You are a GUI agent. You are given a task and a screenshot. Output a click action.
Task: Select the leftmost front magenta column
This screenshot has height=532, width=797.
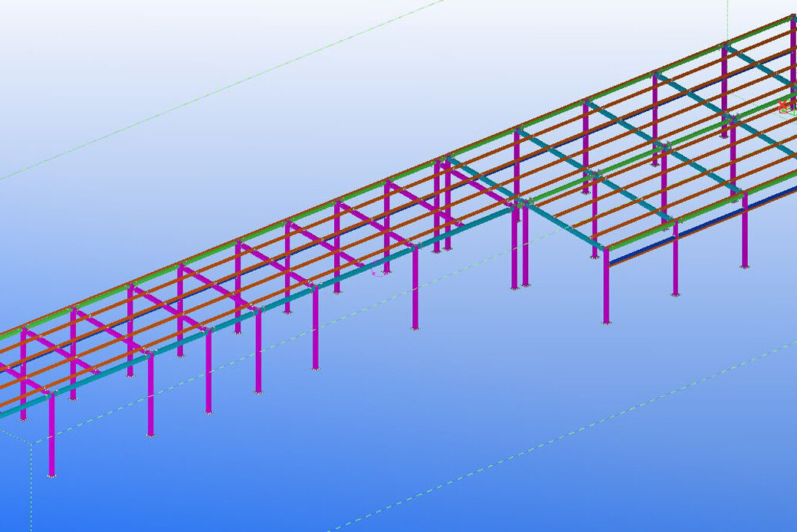[x=51, y=437]
